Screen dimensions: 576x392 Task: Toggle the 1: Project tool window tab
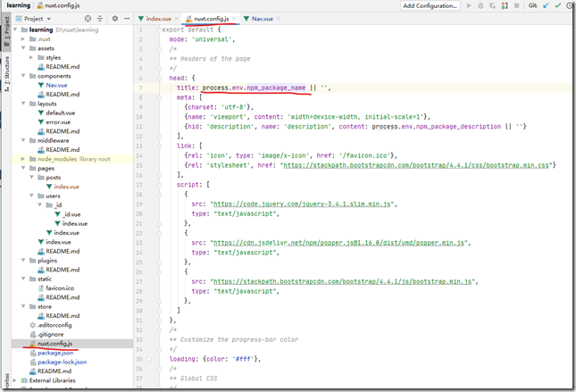point(6,31)
